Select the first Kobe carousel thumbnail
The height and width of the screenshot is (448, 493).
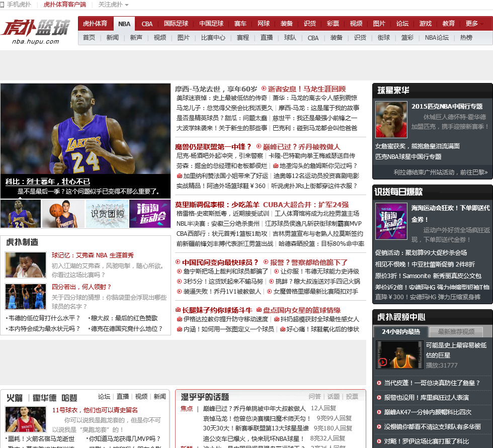coord(21,214)
